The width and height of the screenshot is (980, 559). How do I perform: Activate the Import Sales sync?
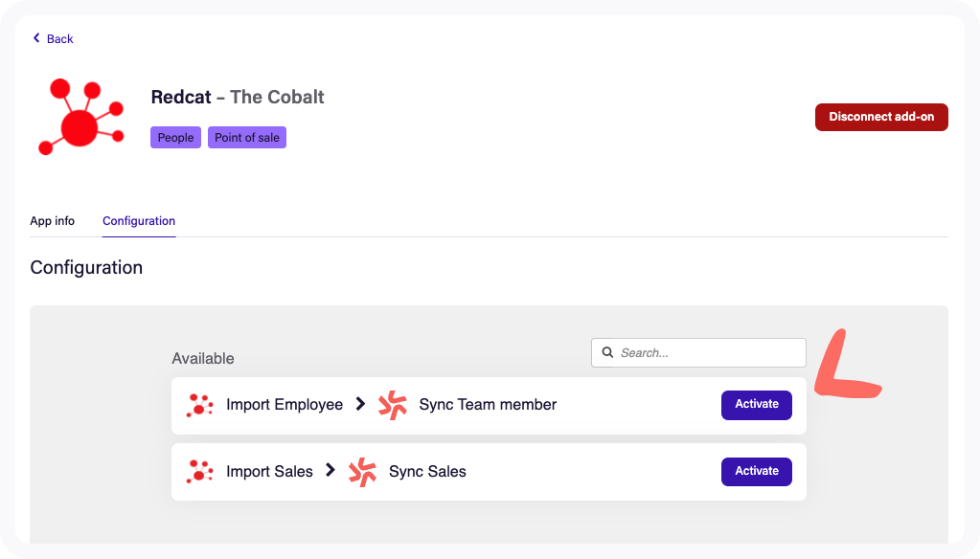(x=756, y=472)
